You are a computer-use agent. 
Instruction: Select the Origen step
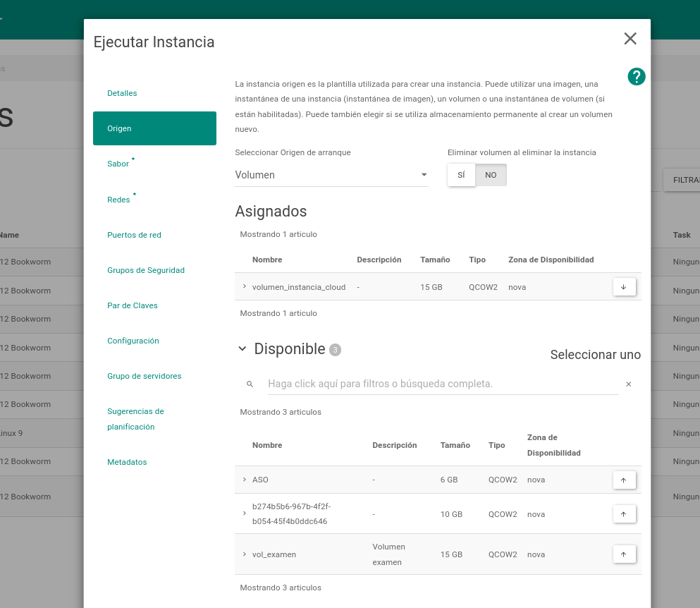pyautogui.click(x=154, y=128)
